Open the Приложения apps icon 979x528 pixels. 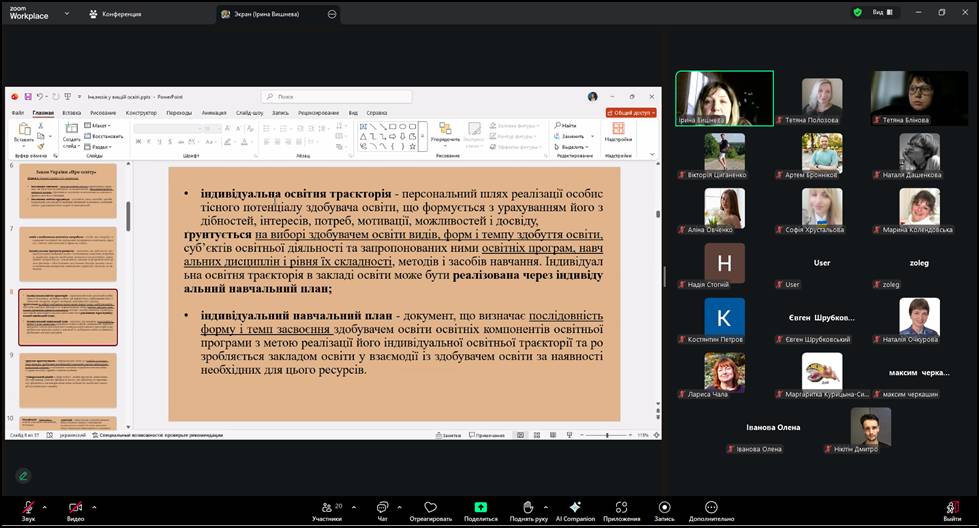coord(621,508)
